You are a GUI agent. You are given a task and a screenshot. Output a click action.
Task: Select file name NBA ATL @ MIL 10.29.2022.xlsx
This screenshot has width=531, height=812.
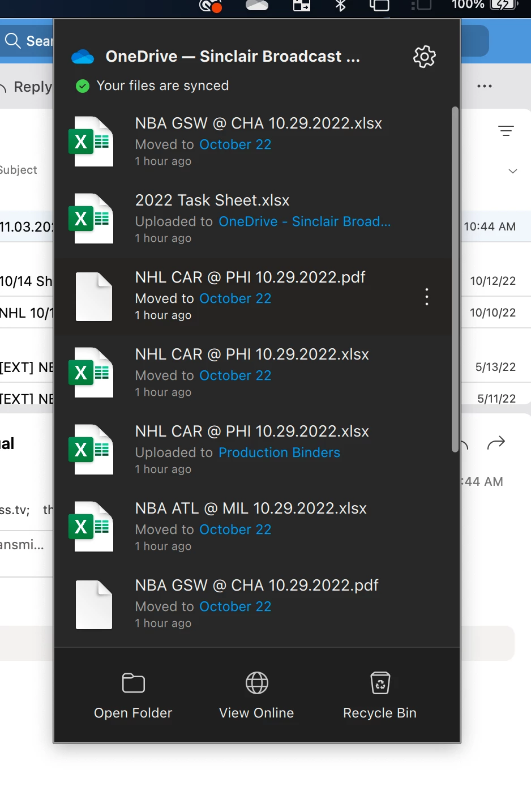(251, 508)
